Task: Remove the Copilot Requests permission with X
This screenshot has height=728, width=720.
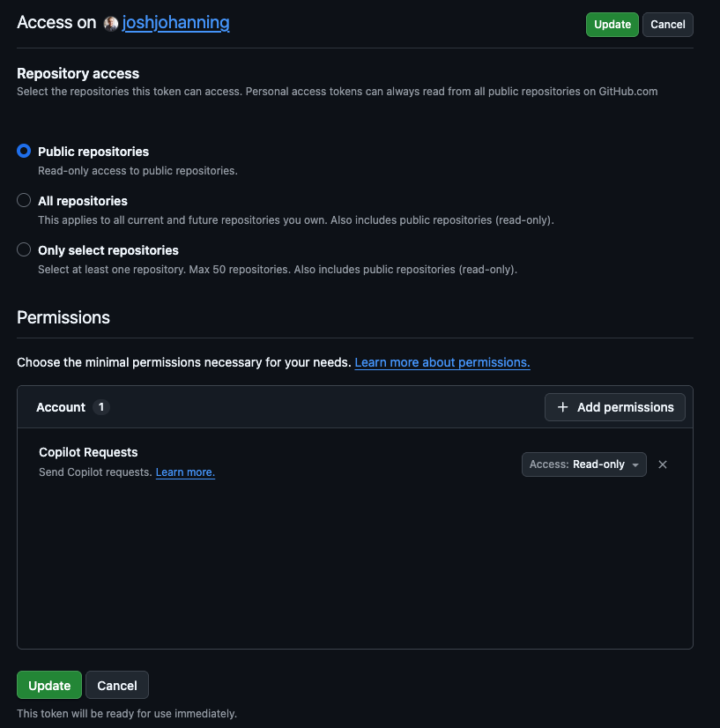Action: [663, 464]
